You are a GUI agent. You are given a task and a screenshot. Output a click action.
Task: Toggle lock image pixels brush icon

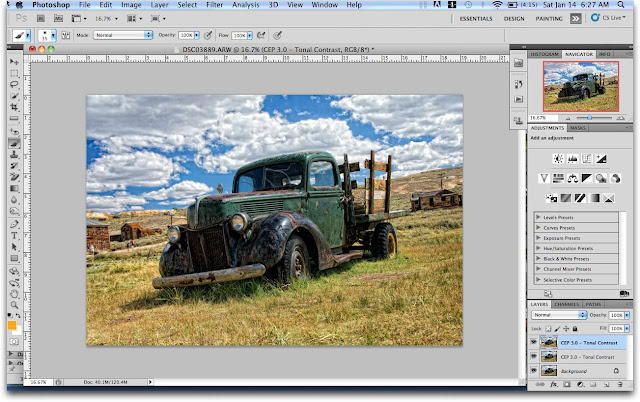pos(557,329)
